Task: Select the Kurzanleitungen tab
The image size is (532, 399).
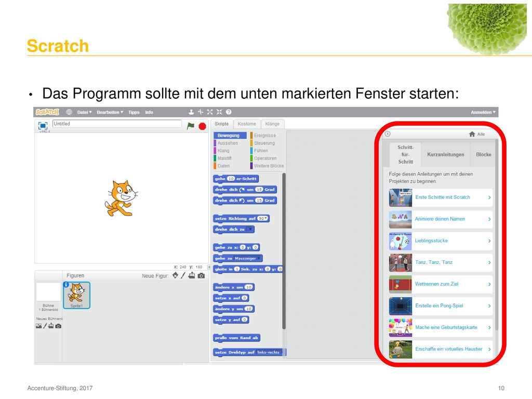Action: 445,154
